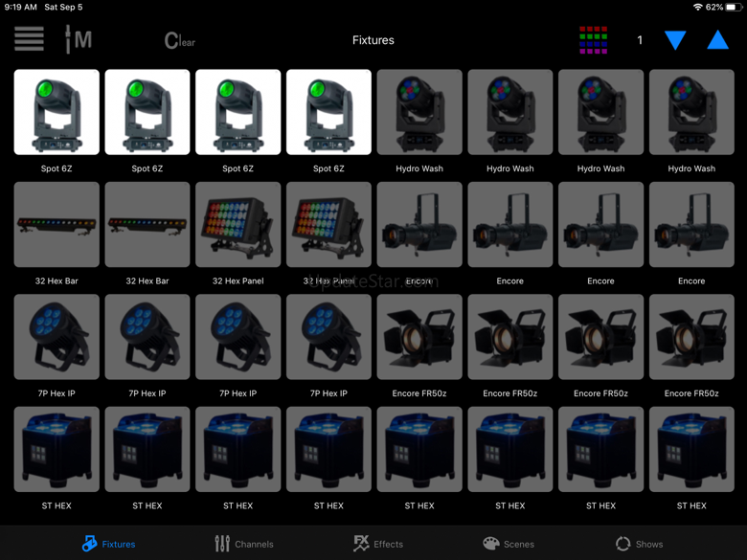Select the first Hydro Wash fixture
The width and height of the screenshot is (747, 560).
click(x=419, y=113)
